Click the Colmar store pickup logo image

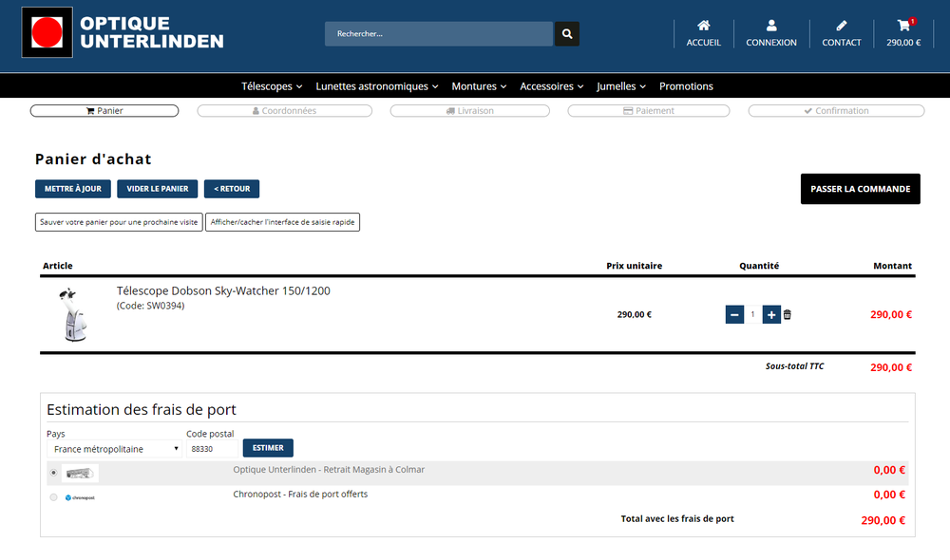(80, 474)
